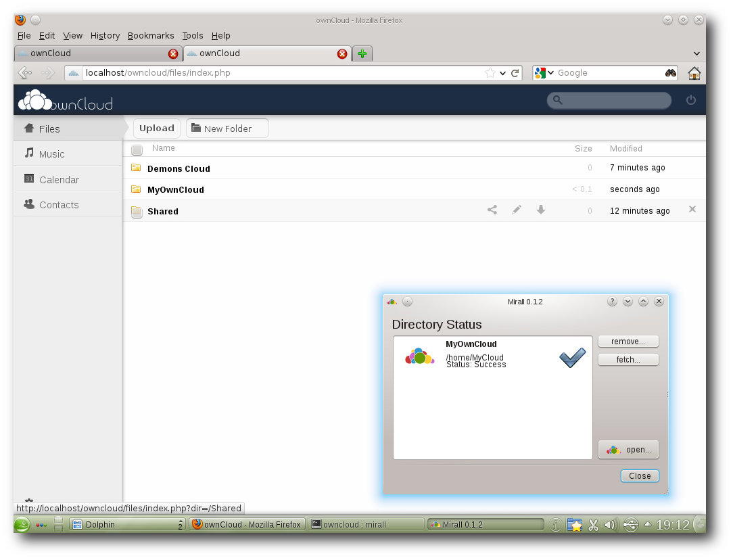The image size is (733, 560).
Task: Click the volume icon in the system tray
Action: pos(611,525)
